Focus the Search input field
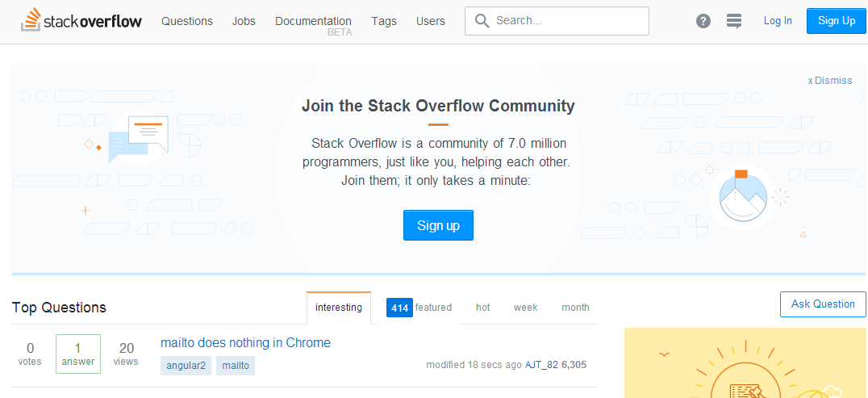Viewport: 868px width, 398px height. (557, 21)
